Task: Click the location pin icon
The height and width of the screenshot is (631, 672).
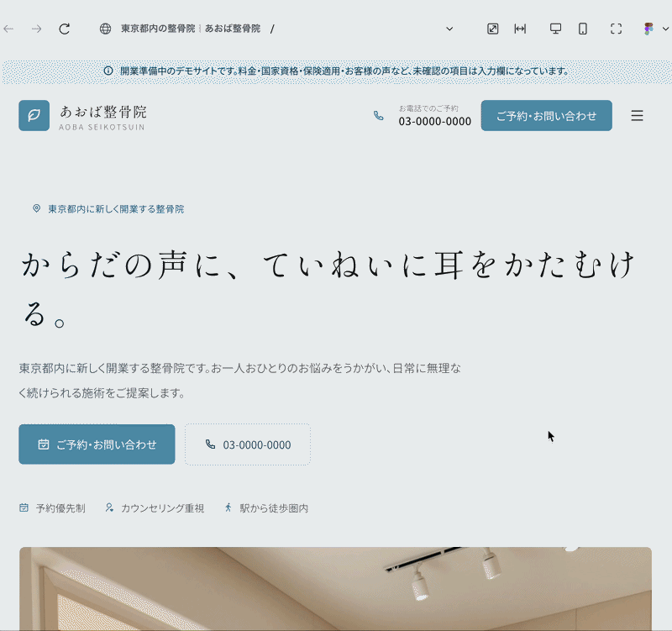Action: pyautogui.click(x=36, y=208)
